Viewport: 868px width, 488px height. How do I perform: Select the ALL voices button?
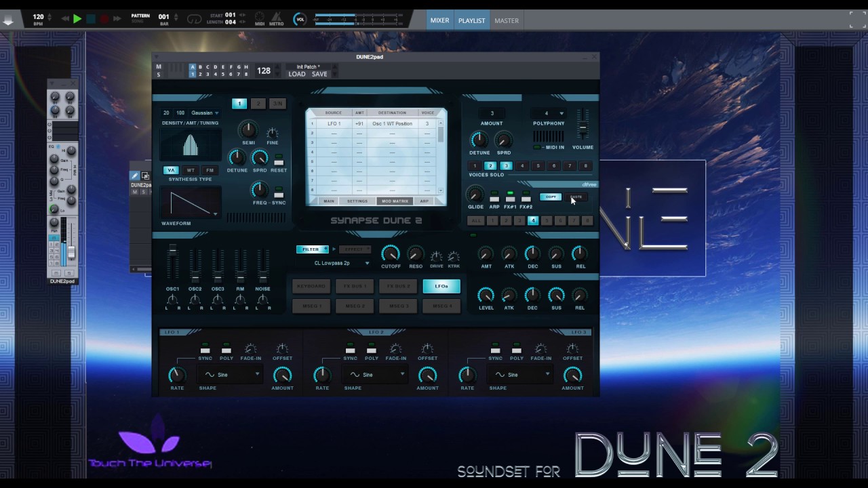click(x=475, y=220)
